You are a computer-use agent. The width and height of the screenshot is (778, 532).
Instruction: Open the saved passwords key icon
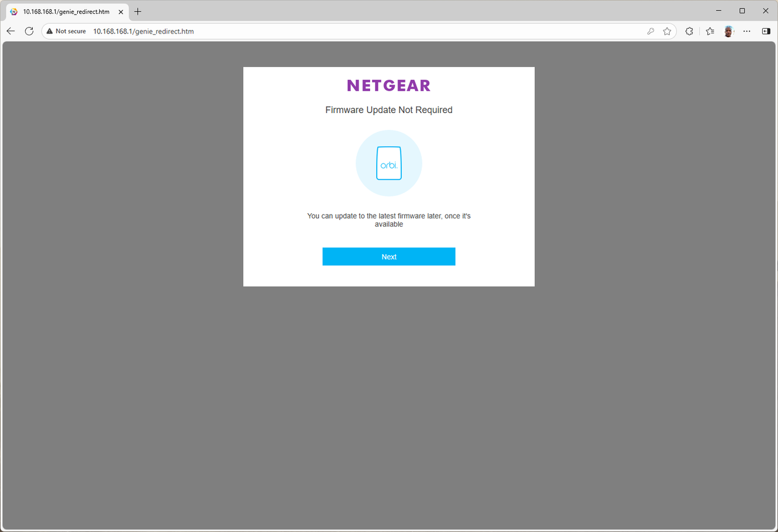(650, 31)
